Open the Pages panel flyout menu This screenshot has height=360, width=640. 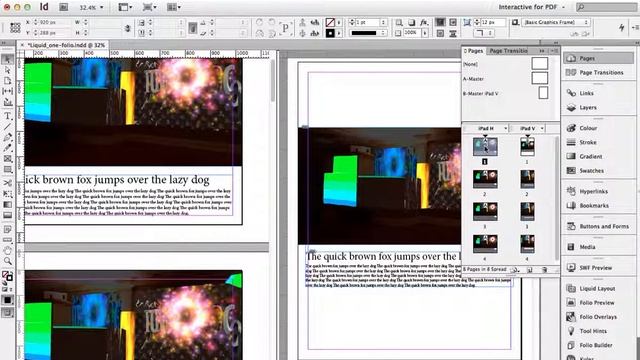(x=555, y=51)
